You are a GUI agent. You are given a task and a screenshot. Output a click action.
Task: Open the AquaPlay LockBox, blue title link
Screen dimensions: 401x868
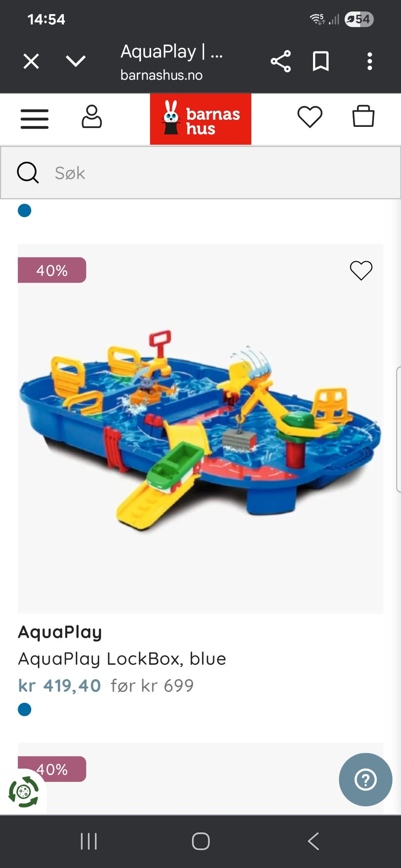pos(122,659)
